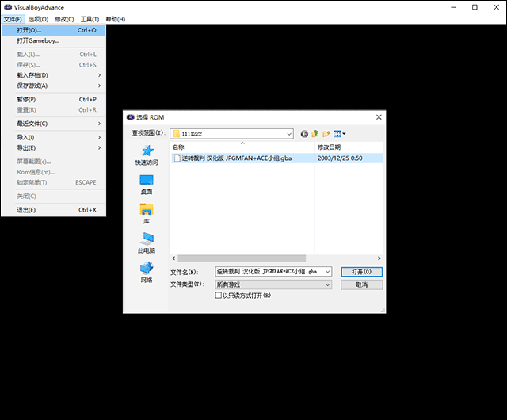507x420 pixels.
Task: Expand 保存游戏(A) submenu
Action: pos(53,86)
